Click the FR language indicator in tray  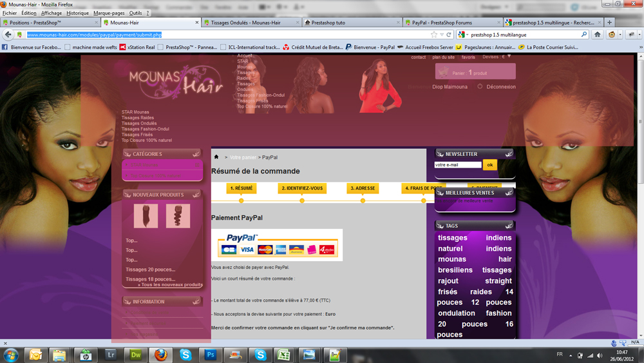(x=560, y=355)
